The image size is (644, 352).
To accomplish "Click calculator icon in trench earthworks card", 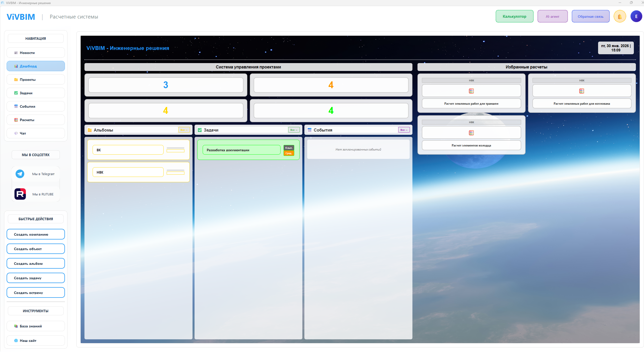I will pos(471,91).
